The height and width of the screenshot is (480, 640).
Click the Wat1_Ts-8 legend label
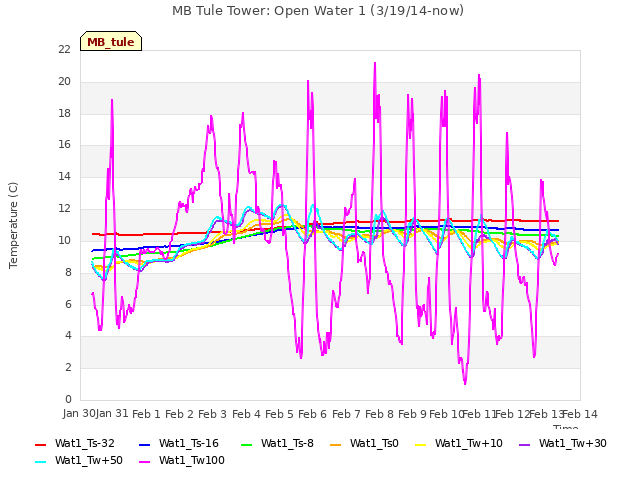tap(287, 444)
